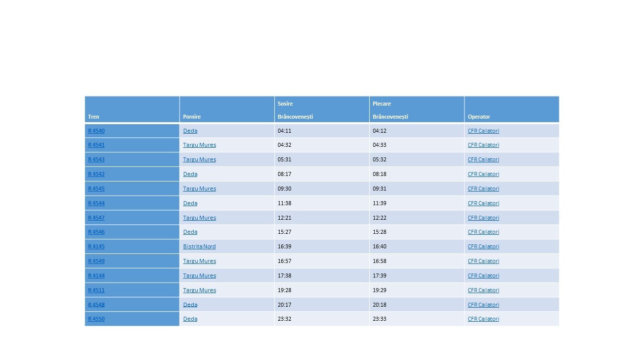Open the R 4144 train link
Viewport: 644px width, 362px height.
(96, 276)
